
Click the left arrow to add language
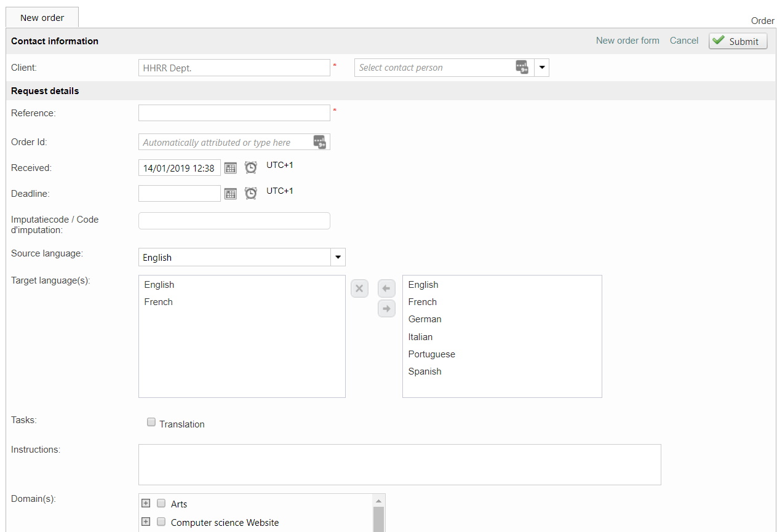click(386, 288)
